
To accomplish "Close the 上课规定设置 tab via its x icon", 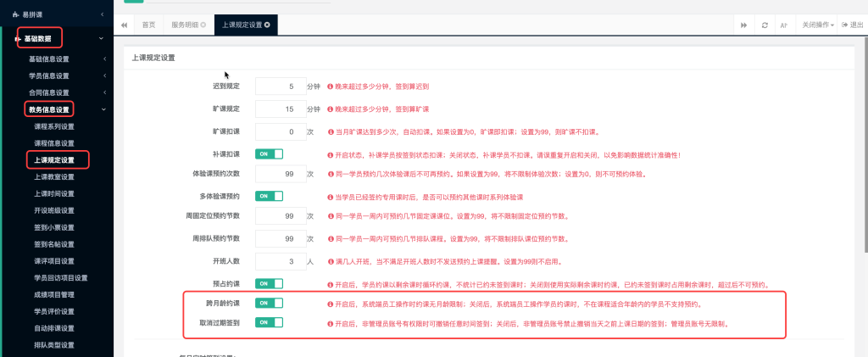I will click(x=267, y=25).
